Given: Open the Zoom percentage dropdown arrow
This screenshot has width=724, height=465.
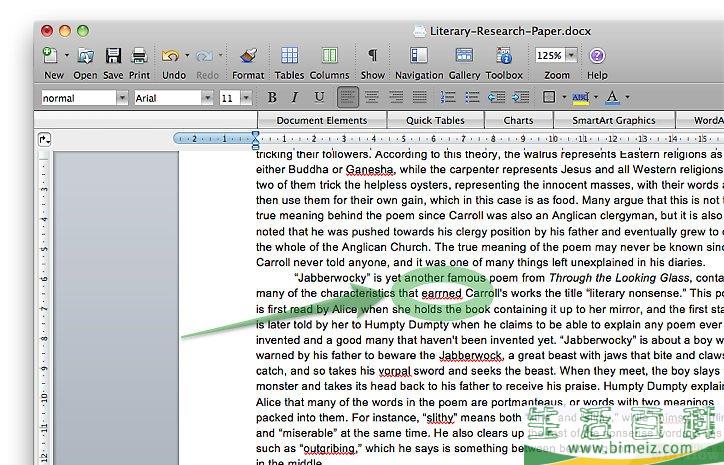Looking at the screenshot, I should pyautogui.click(x=571, y=55).
